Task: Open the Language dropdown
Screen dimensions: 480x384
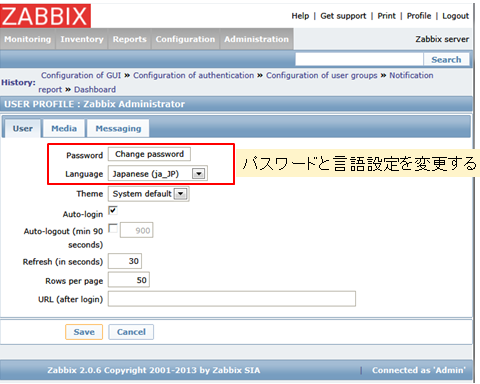Action: coord(158,174)
